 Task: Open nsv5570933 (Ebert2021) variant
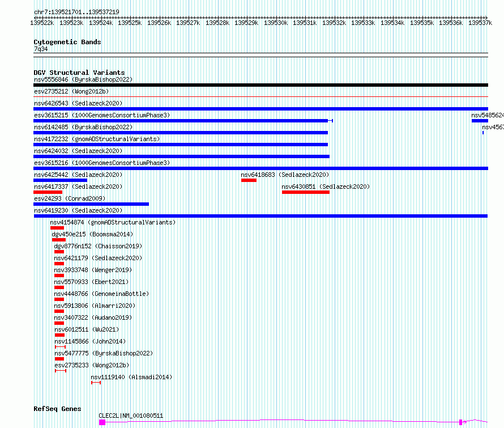91,282
